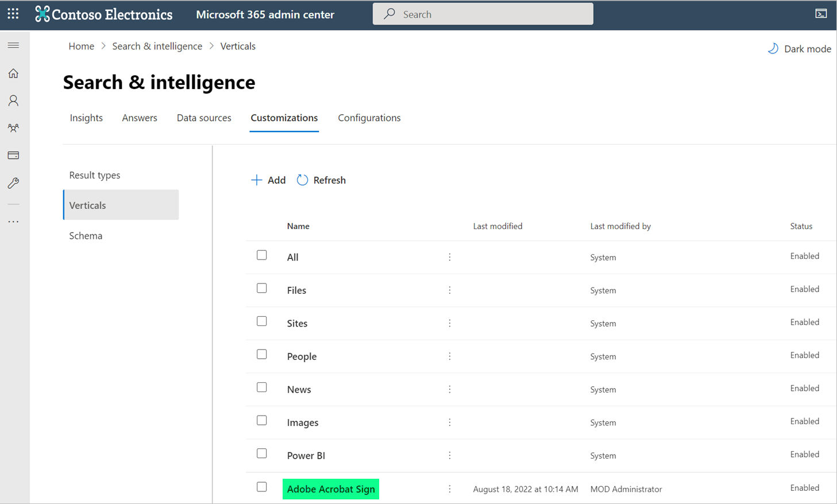Select the Images row checkbox
Image resolution: width=837 pixels, height=504 pixels.
262,420
